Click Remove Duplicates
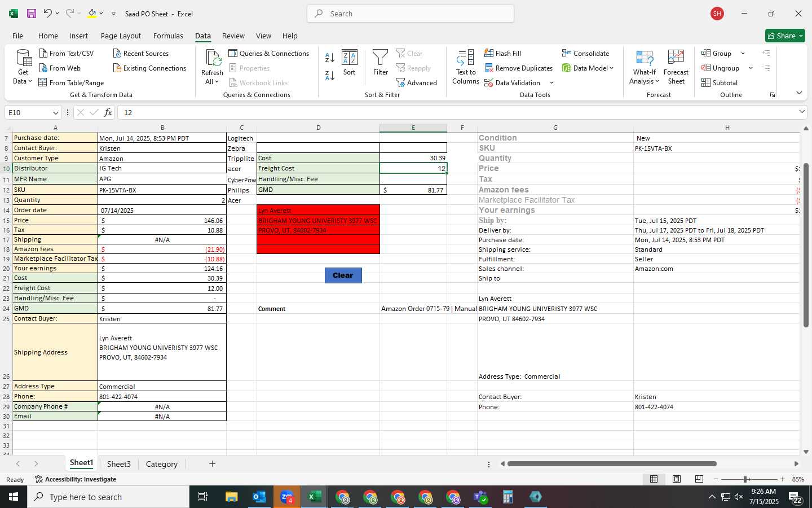 tap(518, 68)
